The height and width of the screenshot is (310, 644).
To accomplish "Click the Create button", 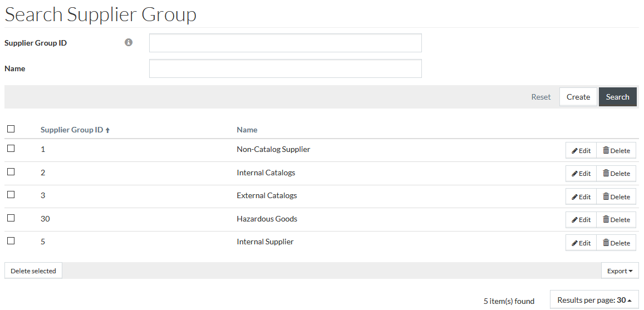I will point(578,97).
